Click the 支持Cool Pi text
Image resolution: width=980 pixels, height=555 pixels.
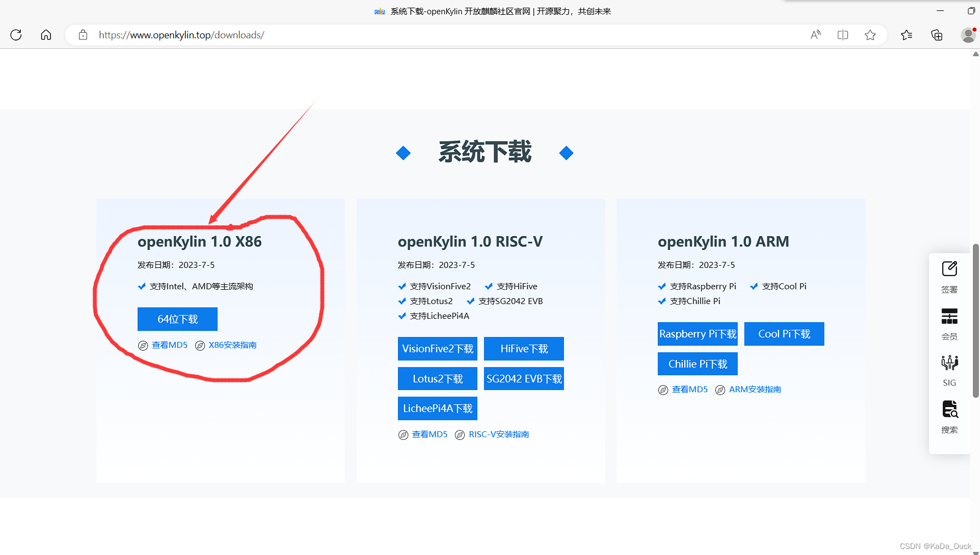784,287
